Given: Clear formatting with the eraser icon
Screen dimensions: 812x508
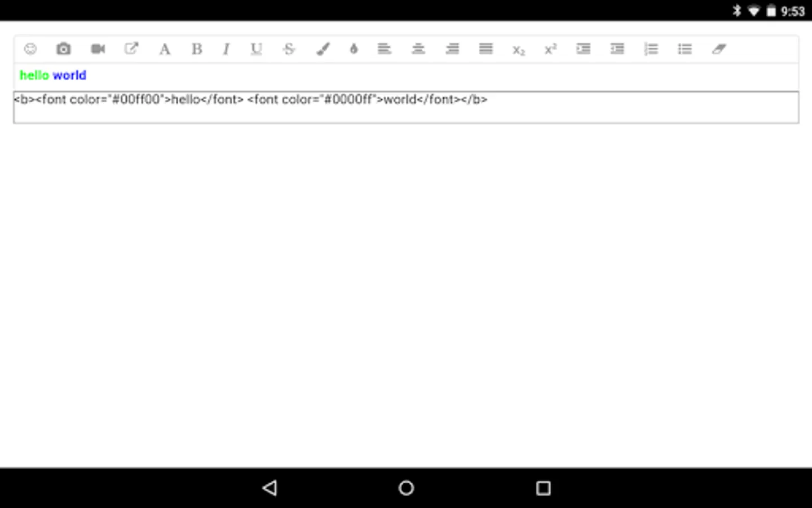Looking at the screenshot, I should pos(719,49).
